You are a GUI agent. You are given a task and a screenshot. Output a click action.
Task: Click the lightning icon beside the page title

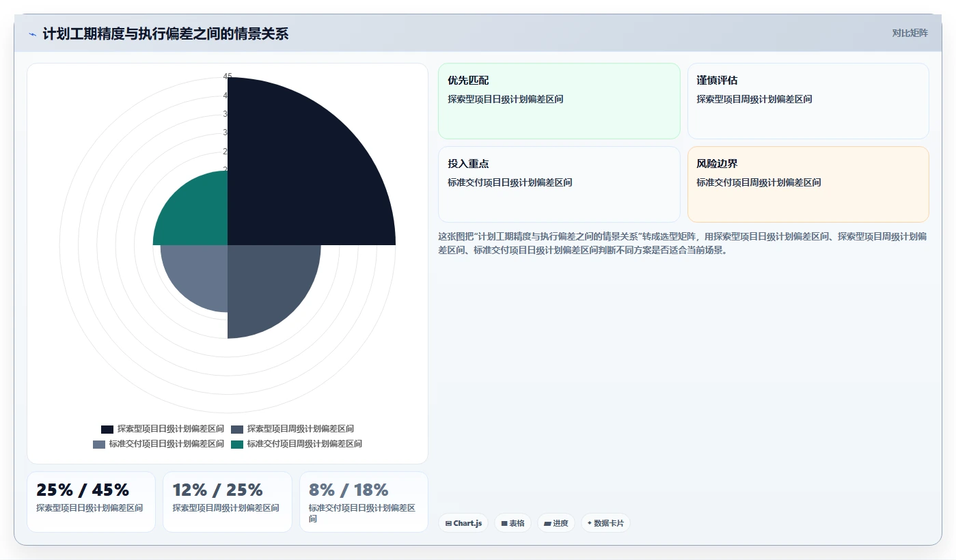click(x=32, y=34)
